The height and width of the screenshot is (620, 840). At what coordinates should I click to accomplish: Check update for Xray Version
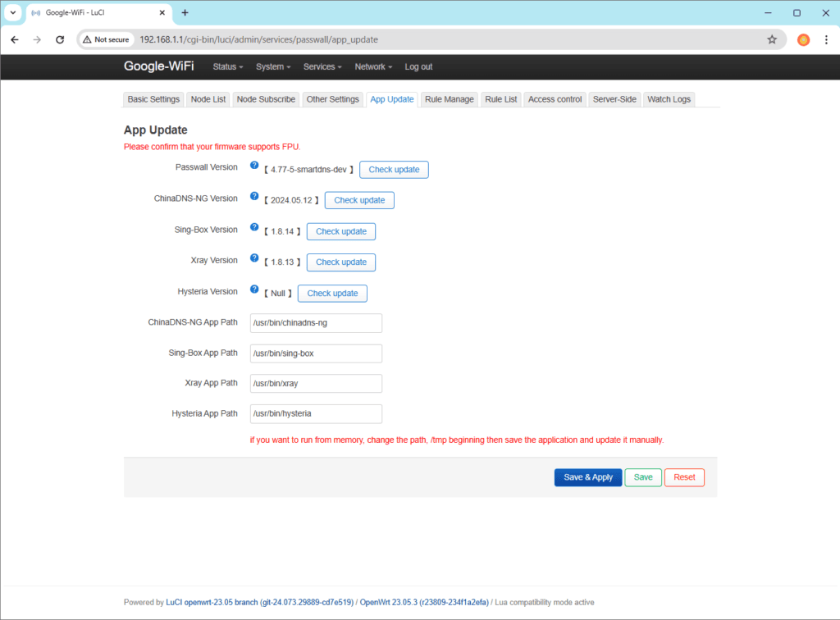click(340, 262)
